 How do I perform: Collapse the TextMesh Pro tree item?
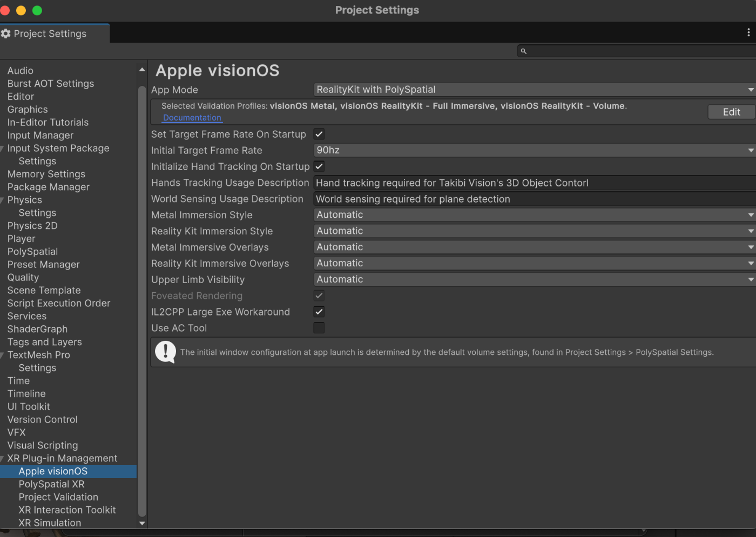[3, 355]
